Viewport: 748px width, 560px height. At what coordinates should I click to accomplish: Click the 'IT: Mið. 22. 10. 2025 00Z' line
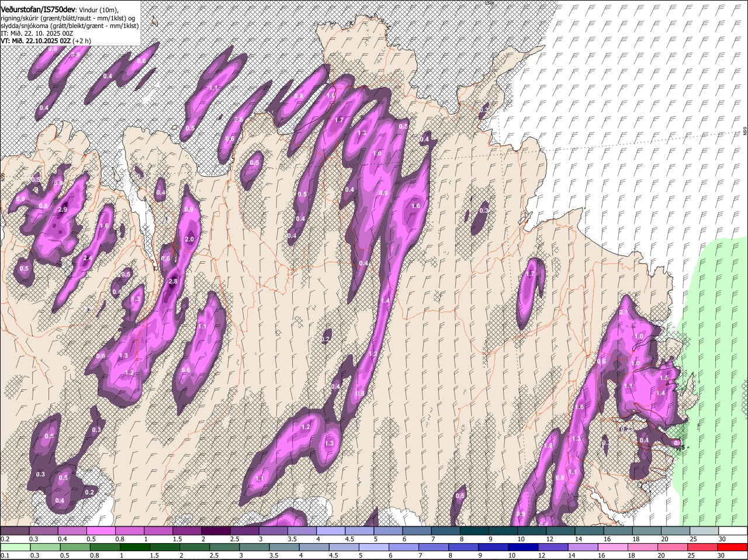(x=37, y=33)
